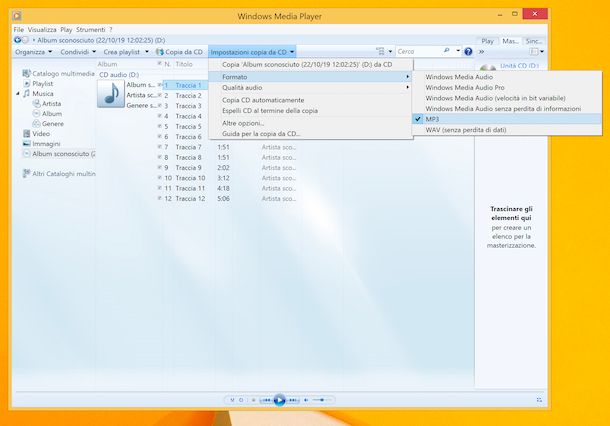The image size is (610, 426).
Task: Select Windows Media Audio format
Action: (507, 77)
